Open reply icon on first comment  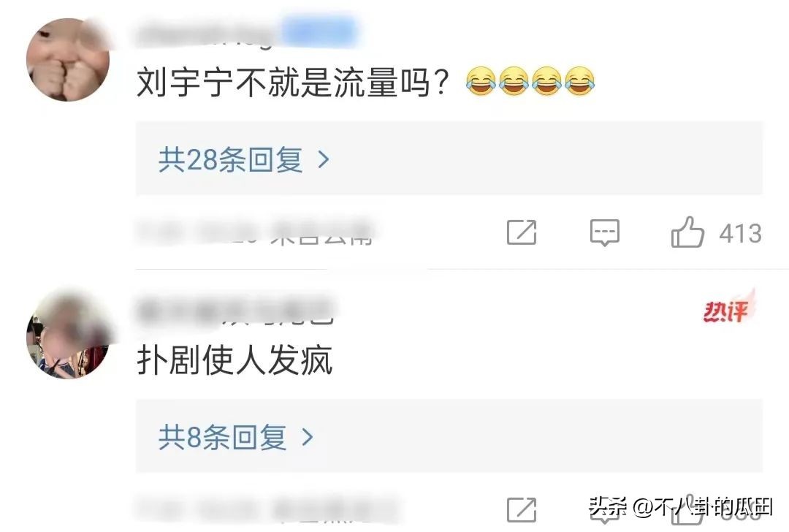pyautogui.click(x=604, y=232)
